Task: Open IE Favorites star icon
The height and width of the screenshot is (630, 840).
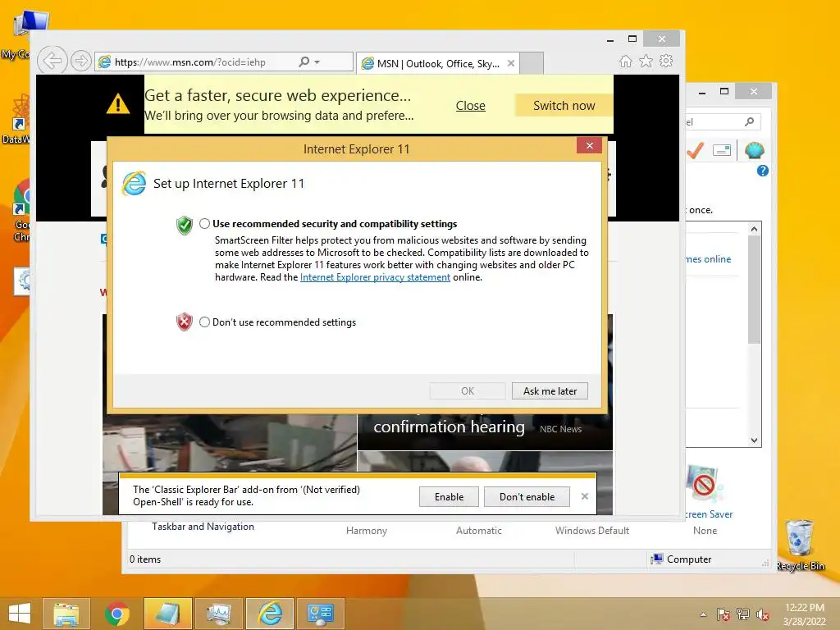Action: click(646, 61)
